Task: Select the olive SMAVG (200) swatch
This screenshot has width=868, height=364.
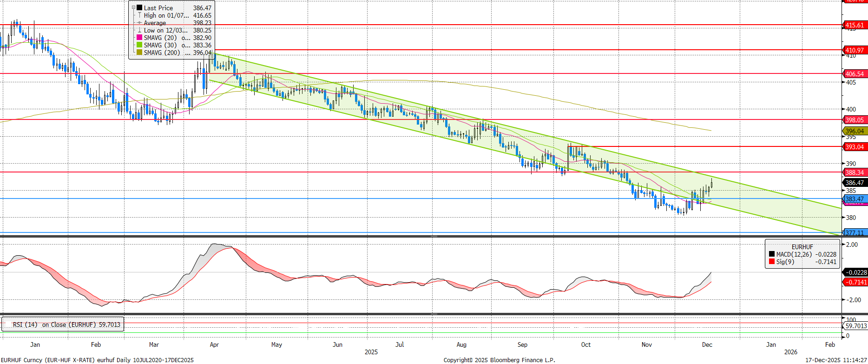Action: [x=139, y=53]
